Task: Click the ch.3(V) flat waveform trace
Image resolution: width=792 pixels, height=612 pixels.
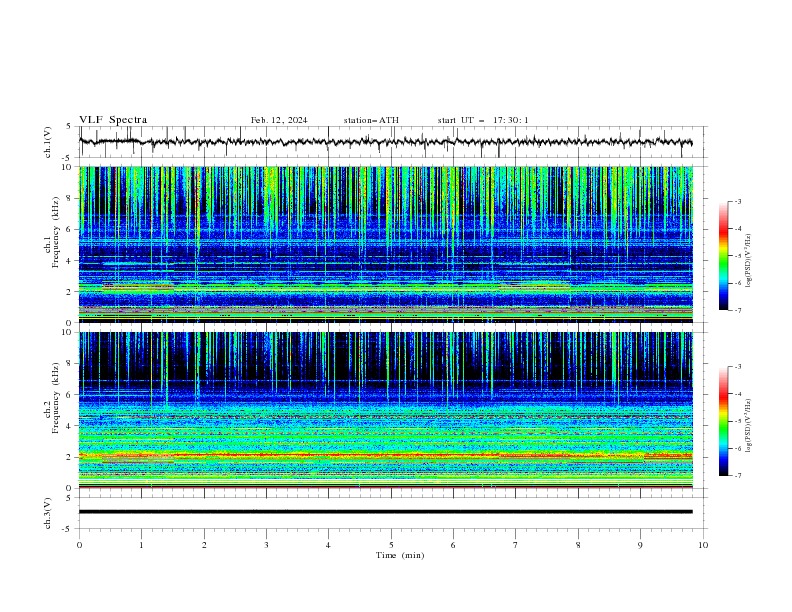Action: coord(386,512)
